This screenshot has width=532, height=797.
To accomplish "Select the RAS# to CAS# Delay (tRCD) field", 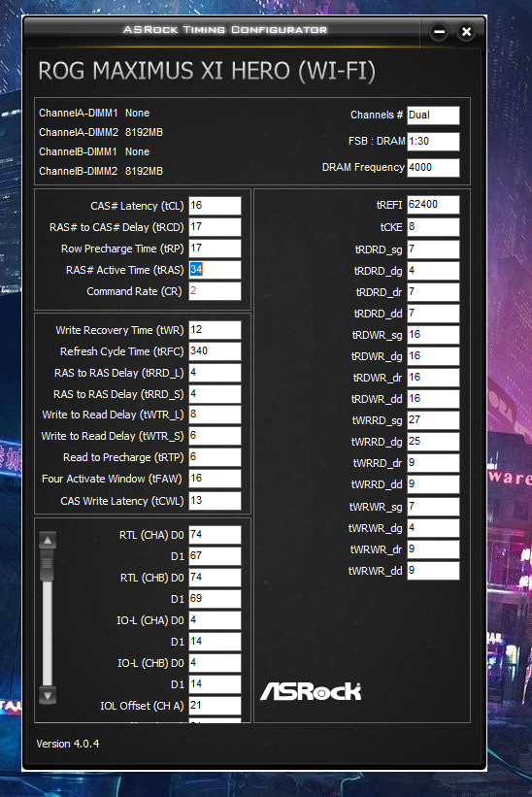I will pos(215,227).
